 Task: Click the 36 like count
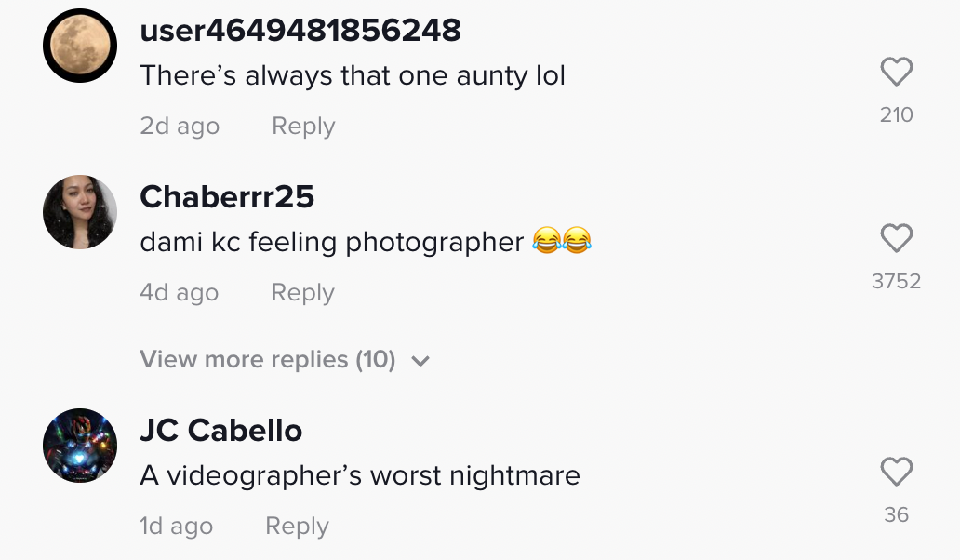coord(896,514)
